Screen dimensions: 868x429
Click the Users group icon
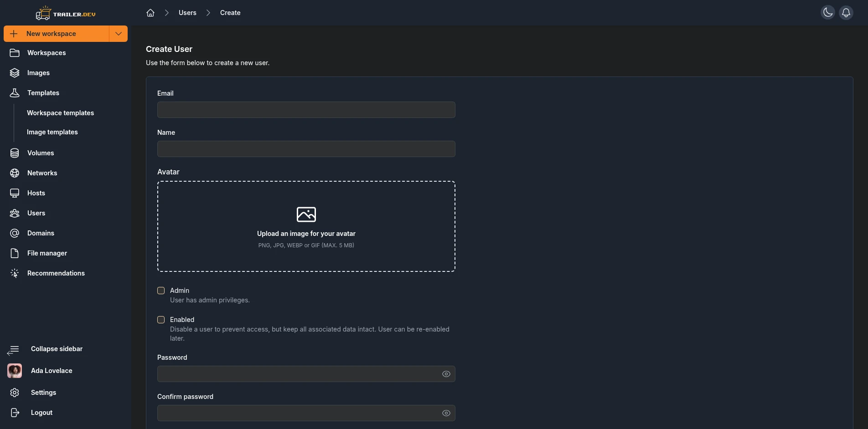click(15, 213)
